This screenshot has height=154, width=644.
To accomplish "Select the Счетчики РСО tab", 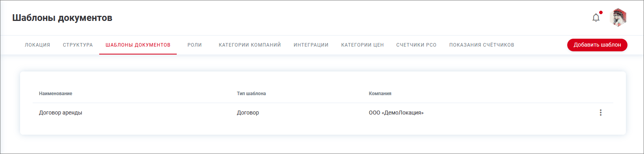I will [416, 45].
